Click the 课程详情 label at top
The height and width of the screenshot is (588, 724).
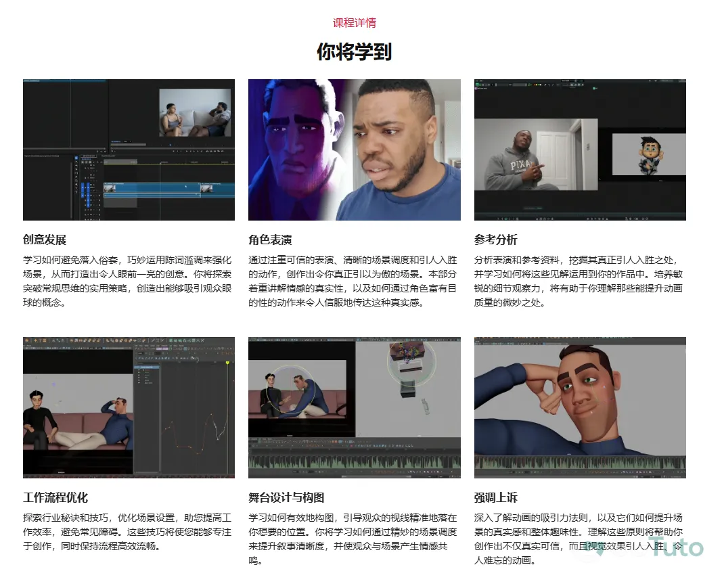coord(354,22)
